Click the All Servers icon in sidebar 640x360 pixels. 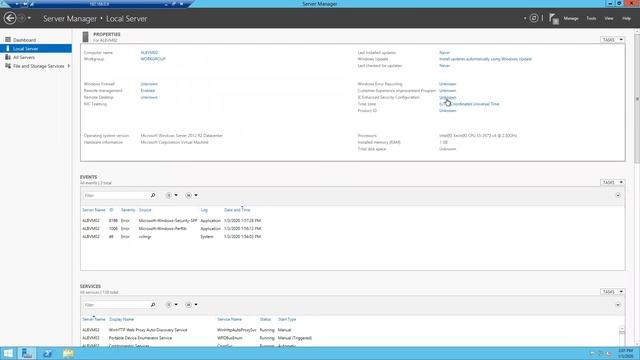click(x=8, y=57)
